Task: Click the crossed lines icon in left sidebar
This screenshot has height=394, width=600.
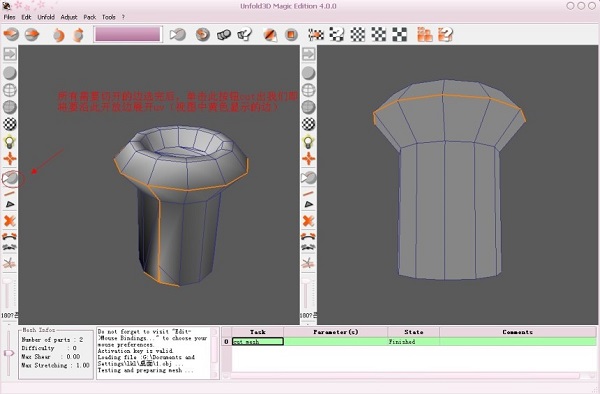Action: click(10, 263)
